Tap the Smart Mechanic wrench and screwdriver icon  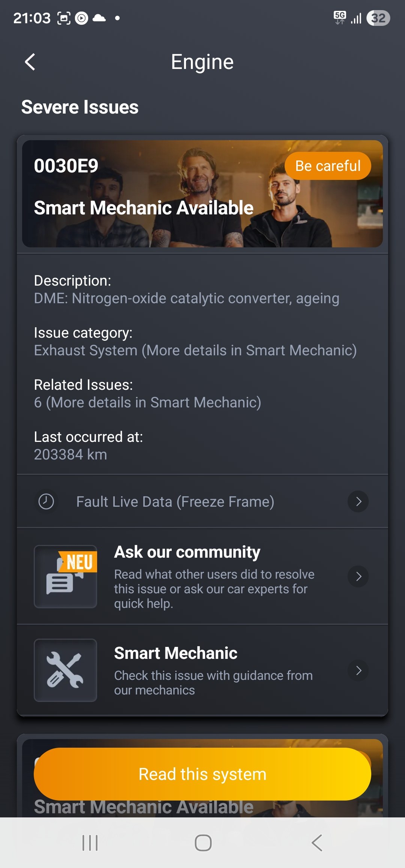(x=65, y=670)
